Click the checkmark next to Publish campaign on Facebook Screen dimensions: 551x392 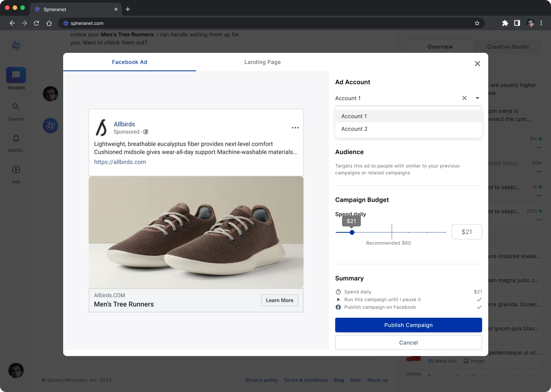tap(479, 307)
